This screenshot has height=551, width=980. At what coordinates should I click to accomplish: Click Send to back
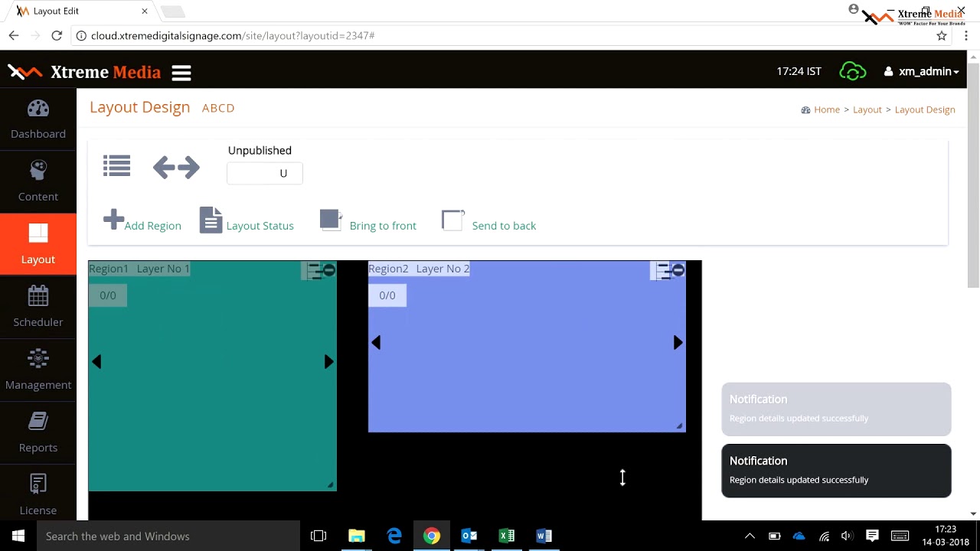click(x=489, y=222)
